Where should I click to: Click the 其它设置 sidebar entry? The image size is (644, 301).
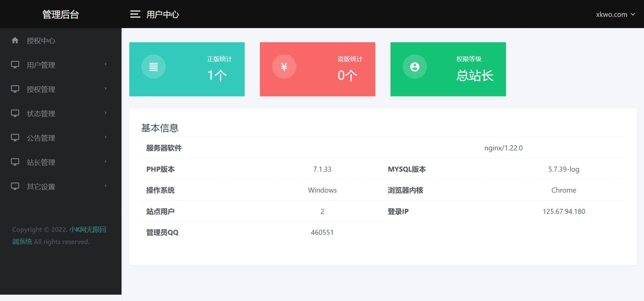41,187
